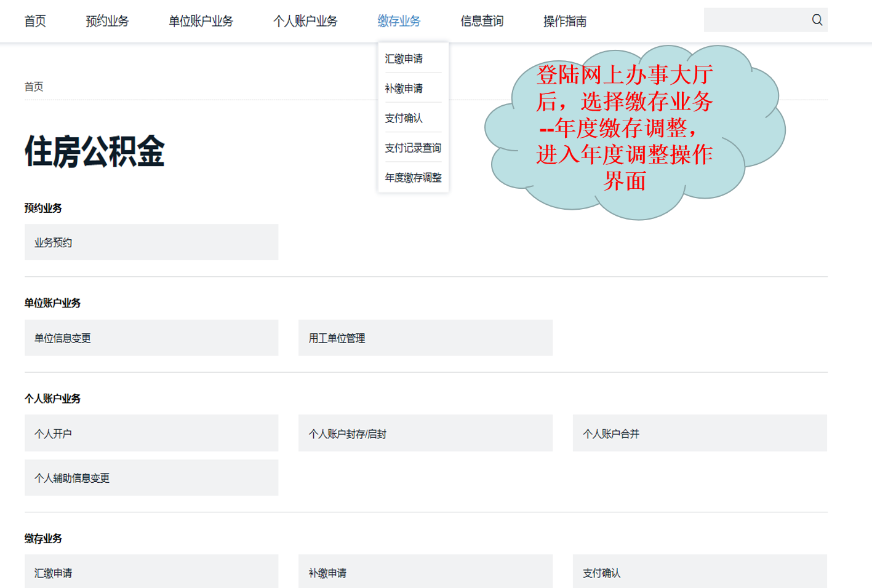Expand the 单位账户业务 top menu
The width and height of the screenshot is (872, 588).
pos(201,22)
